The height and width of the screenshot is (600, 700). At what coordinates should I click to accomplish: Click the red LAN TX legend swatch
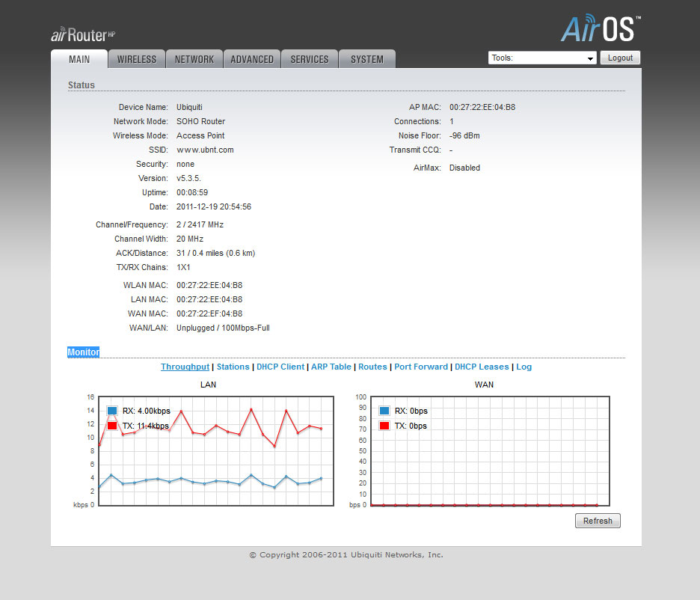[x=112, y=426]
